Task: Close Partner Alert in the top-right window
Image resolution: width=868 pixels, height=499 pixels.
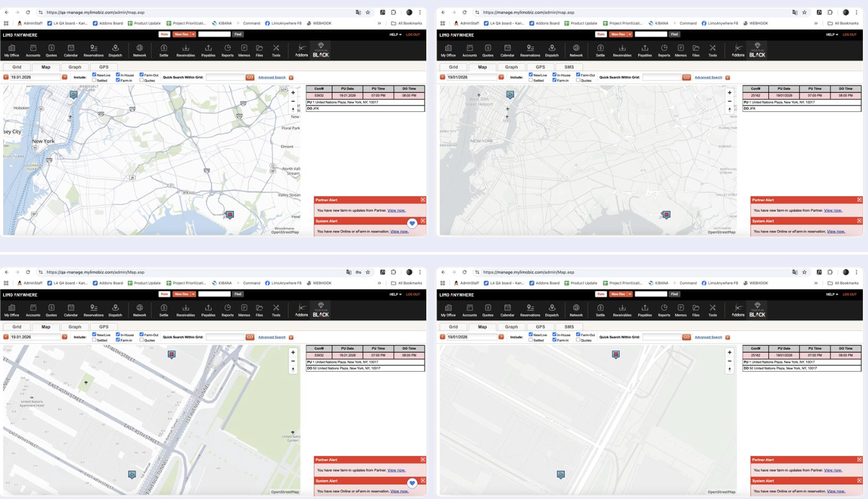Action: pyautogui.click(x=859, y=200)
